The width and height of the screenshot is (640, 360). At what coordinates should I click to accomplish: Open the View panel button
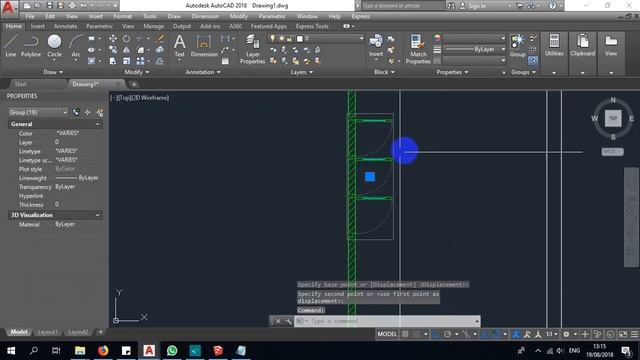click(x=611, y=45)
